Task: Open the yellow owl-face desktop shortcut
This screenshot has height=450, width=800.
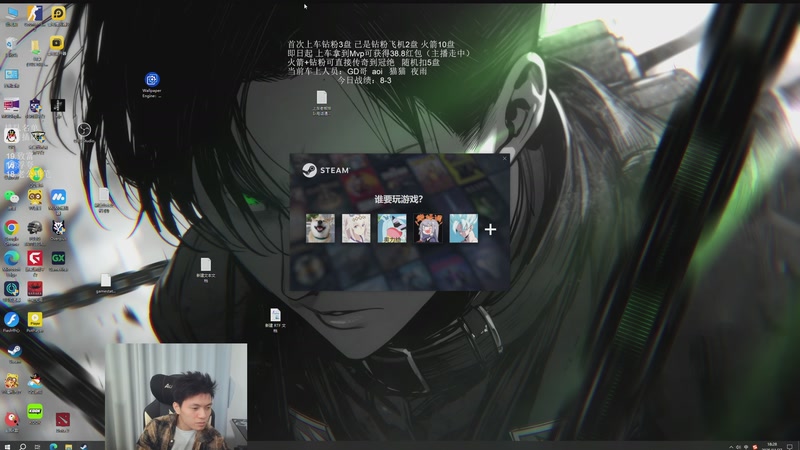Action: (x=35, y=199)
